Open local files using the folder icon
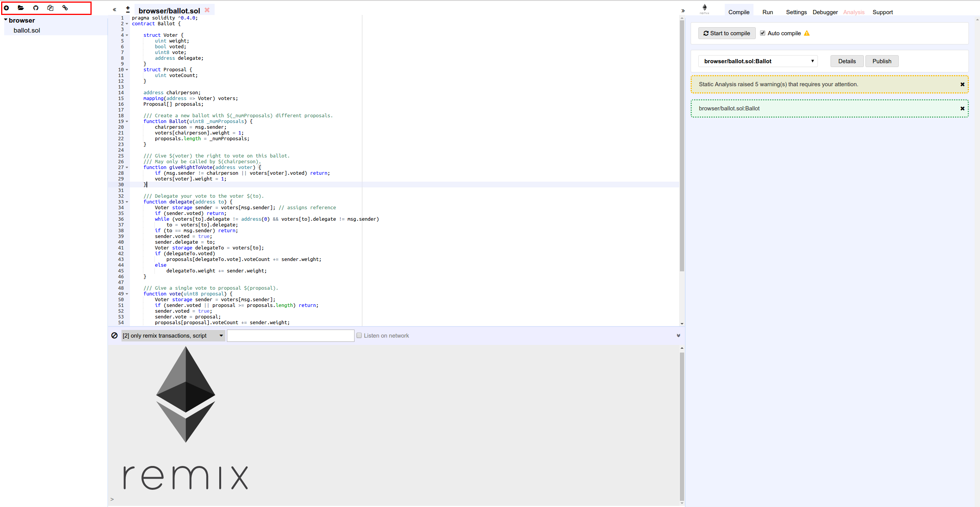Viewport: 980px width, 507px height. [21, 8]
